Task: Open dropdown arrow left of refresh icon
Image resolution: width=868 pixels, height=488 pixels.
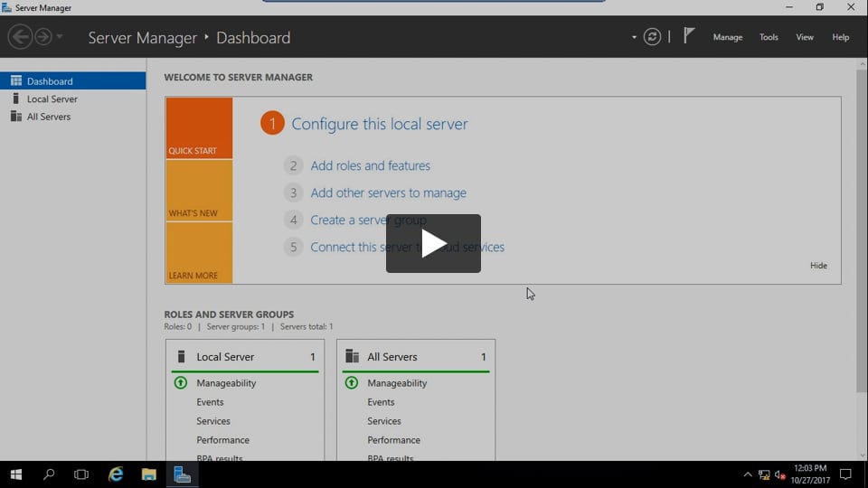Action: (634, 38)
